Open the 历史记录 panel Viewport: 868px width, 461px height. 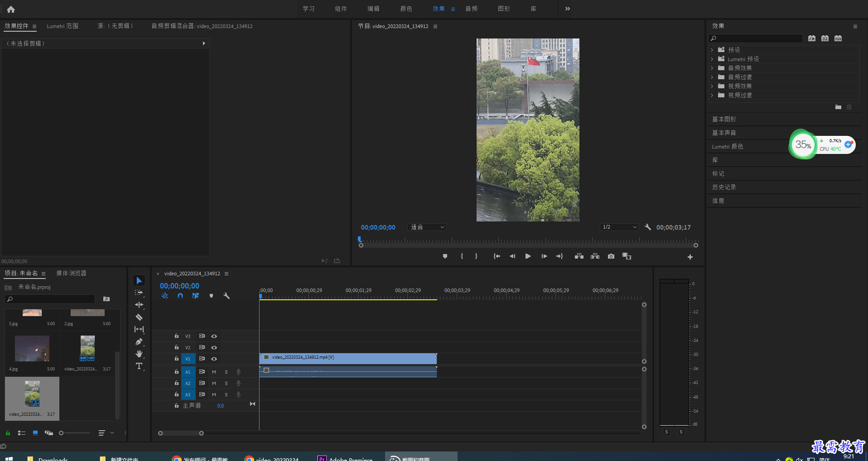[x=724, y=187]
